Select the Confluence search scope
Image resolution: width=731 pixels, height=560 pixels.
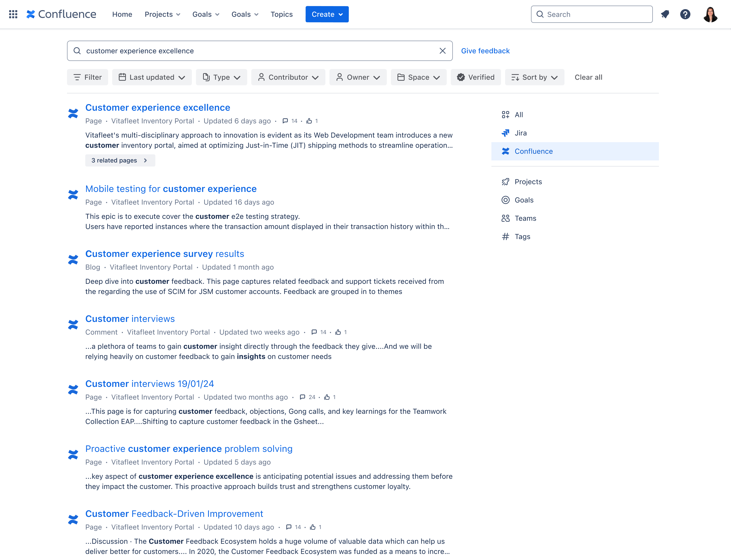575,151
